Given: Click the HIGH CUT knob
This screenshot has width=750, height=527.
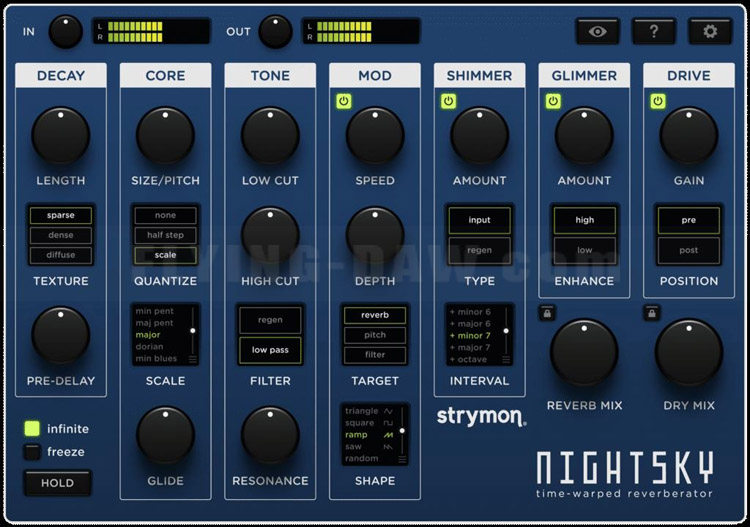Looking at the screenshot, I should click(270, 236).
